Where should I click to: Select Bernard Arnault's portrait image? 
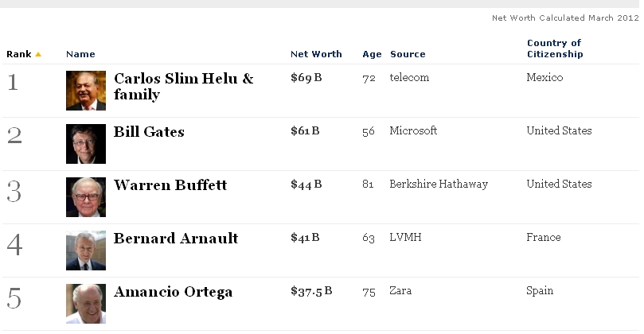click(86, 250)
